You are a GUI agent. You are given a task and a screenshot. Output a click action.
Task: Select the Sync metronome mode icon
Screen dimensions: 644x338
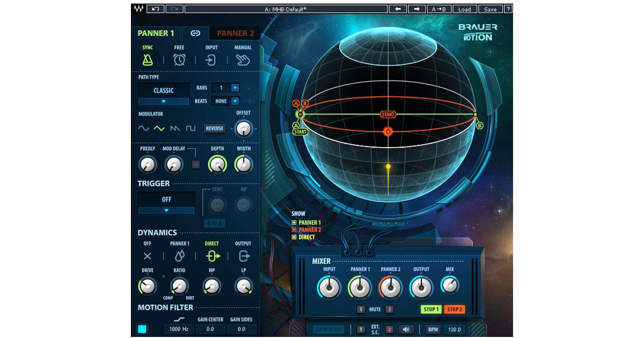coord(147,60)
